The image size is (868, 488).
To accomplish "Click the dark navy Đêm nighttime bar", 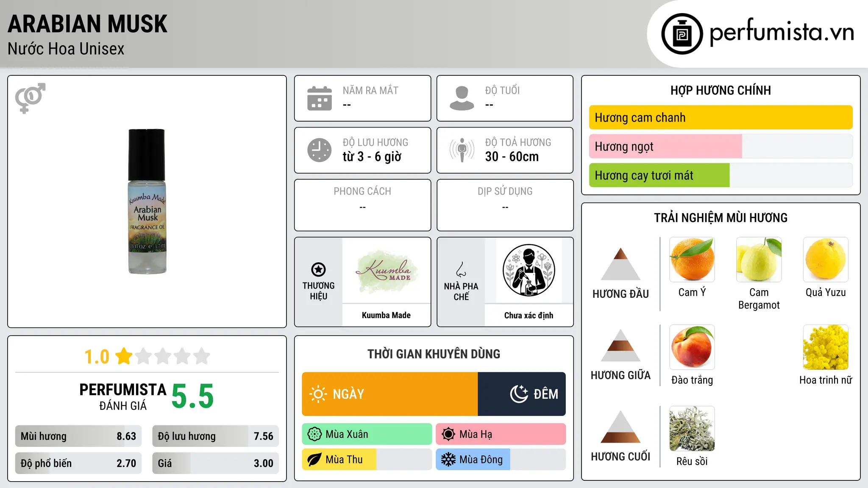I will click(x=522, y=394).
